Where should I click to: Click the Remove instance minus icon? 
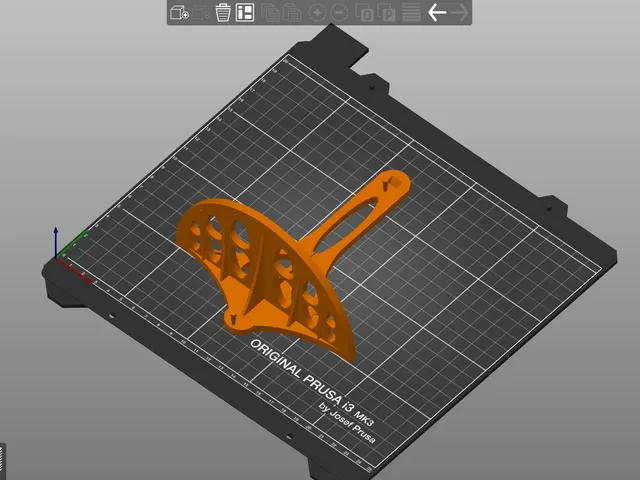[339, 13]
